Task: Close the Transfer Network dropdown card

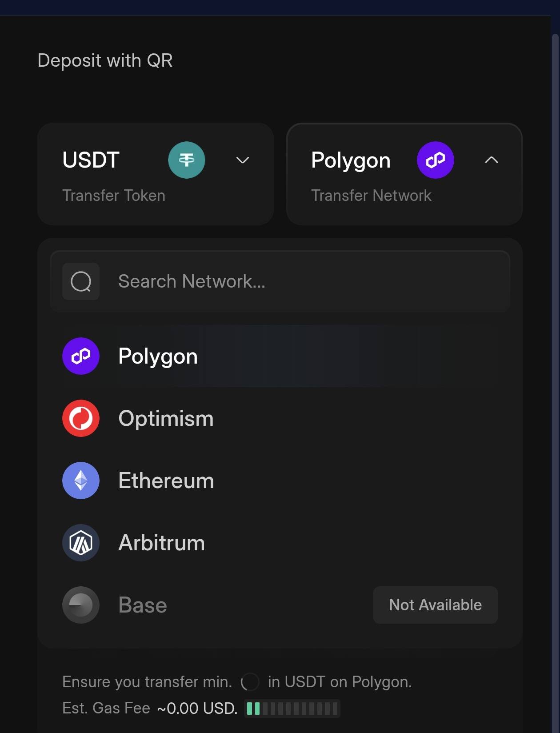Action: [x=404, y=174]
